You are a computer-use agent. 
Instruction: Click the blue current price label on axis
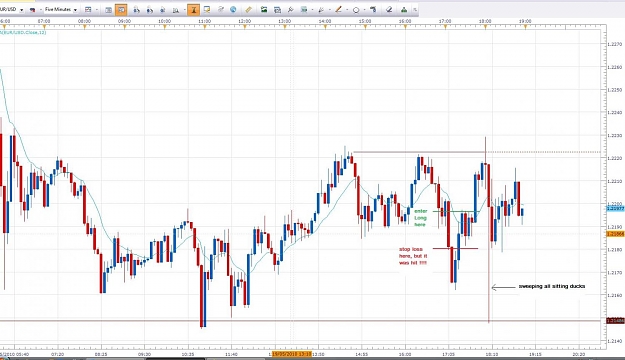click(x=615, y=209)
